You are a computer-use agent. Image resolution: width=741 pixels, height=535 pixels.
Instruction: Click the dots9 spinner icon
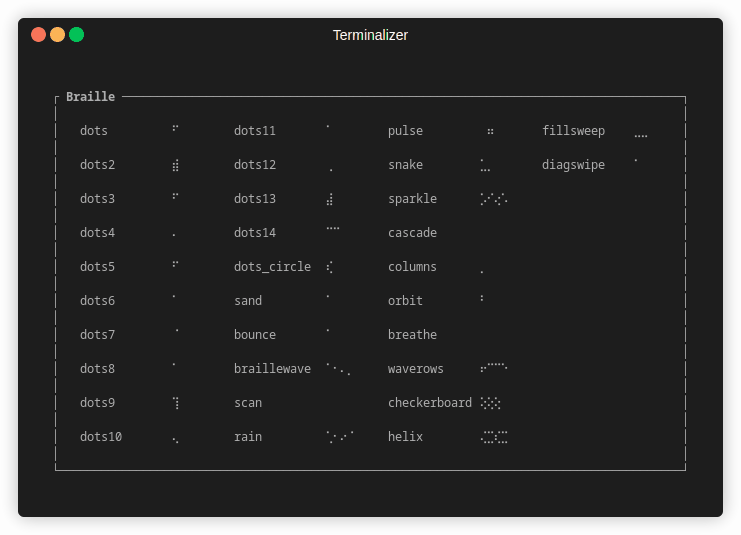176,403
